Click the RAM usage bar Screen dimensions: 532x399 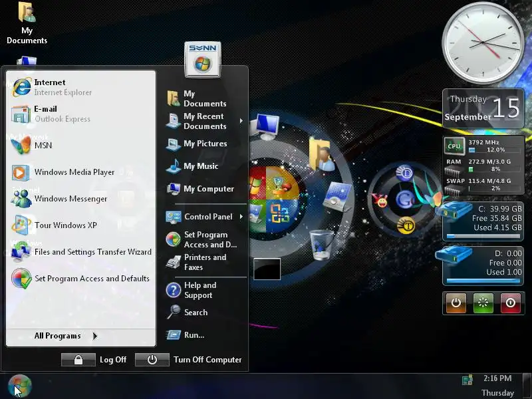[494, 169]
